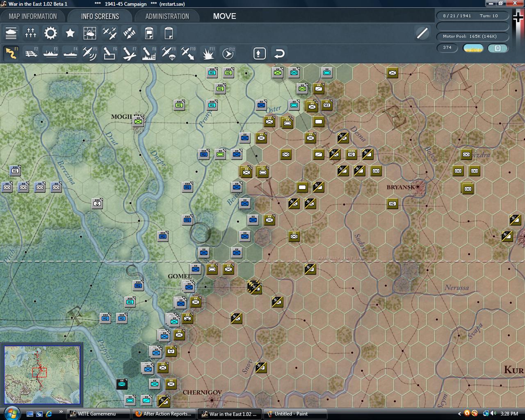Launch Internet Explorer from quick launch
The width and height of the screenshot is (525, 420).
(x=49, y=414)
